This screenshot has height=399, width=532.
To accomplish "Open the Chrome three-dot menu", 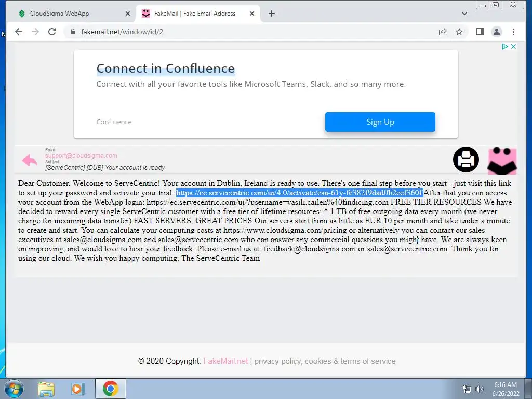I will pos(513,32).
